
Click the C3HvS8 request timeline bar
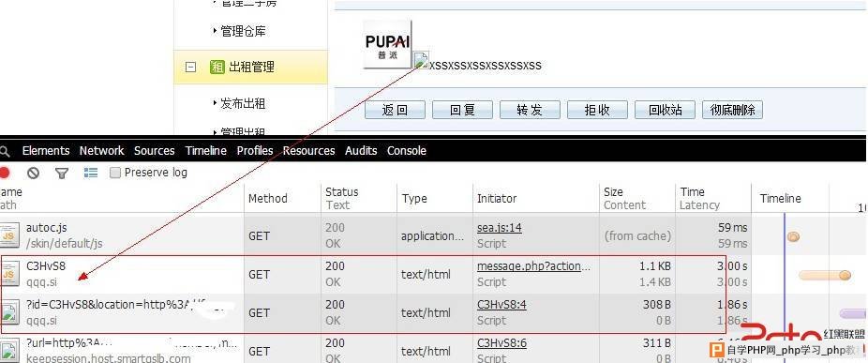pyautogui.click(x=824, y=275)
